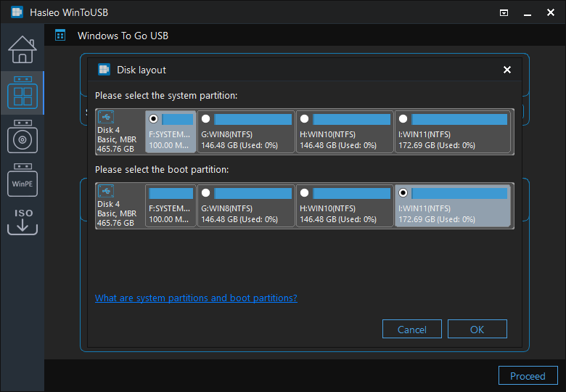The height and width of the screenshot is (392, 566).
Task: Minimize the Hasleo WinToUSB window
Action: pyautogui.click(x=528, y=13)
